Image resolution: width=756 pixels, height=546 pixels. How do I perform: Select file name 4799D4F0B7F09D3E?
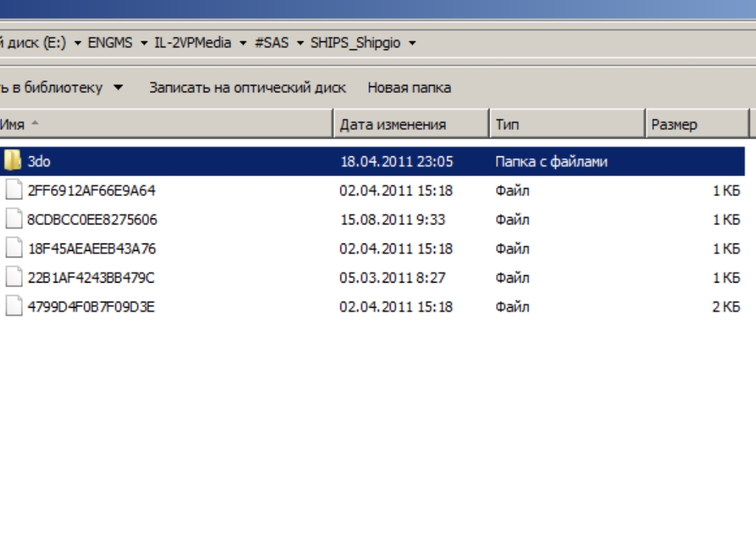click(x=91, y=307)
